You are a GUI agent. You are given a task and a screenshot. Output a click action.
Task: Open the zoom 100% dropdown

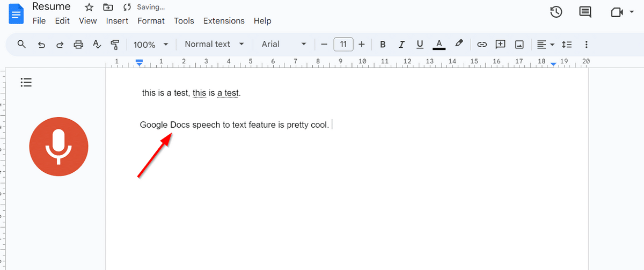click(150, 45)
